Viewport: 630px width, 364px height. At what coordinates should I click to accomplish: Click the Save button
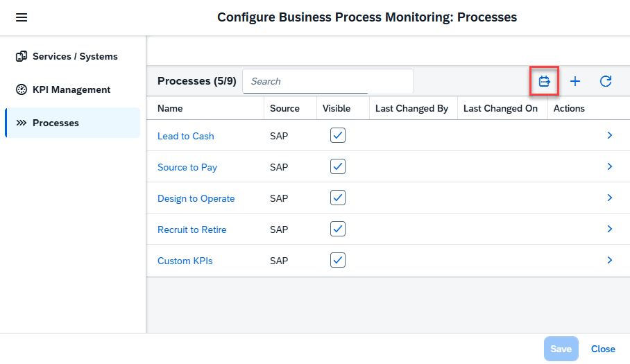(561, 349)
